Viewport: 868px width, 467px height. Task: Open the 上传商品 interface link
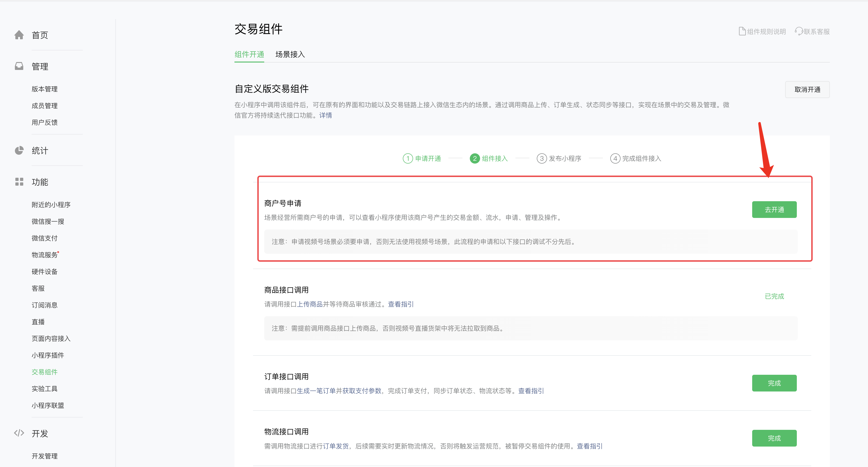[x=309, y=304]
